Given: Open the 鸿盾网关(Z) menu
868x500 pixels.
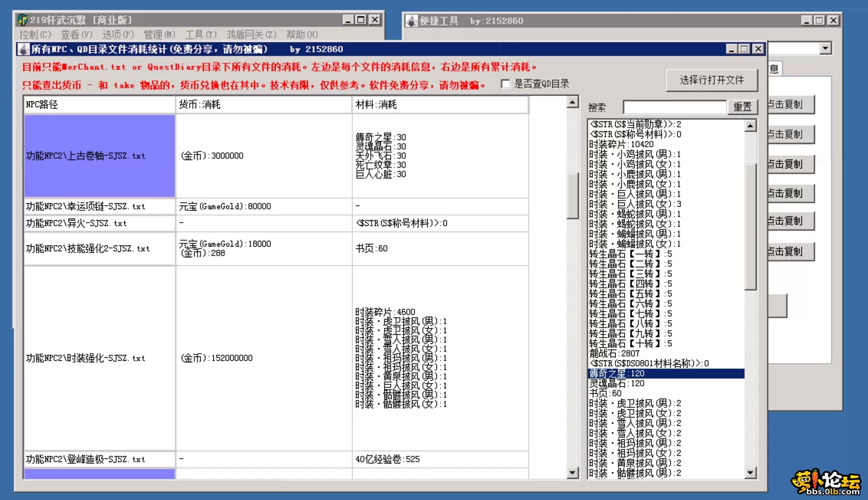Looking at the screenshot, I should [x=251, y=34].
